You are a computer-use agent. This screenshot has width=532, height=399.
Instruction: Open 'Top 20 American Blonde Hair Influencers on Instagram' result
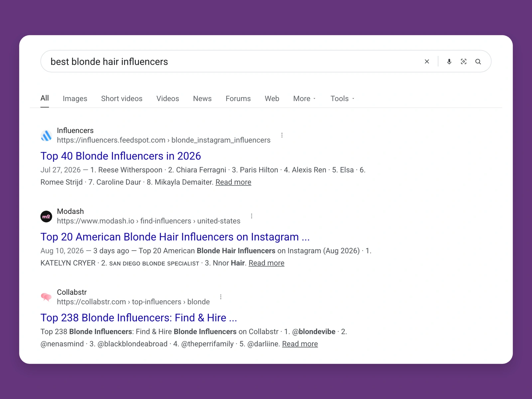point(175,237)
